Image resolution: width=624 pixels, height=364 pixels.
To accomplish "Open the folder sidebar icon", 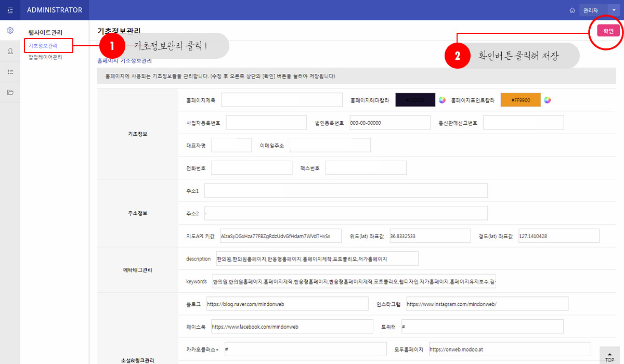I will coord(10,93).
